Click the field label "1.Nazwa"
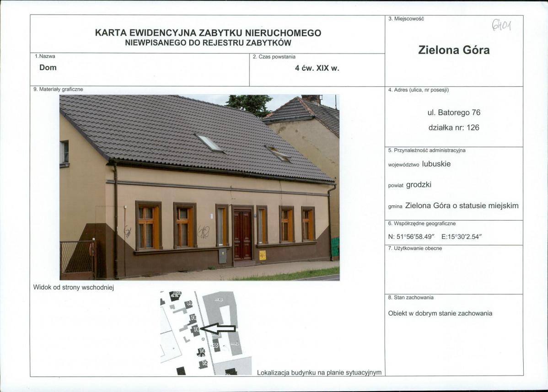Screen dimensions: 548x392 pos(45,56)
